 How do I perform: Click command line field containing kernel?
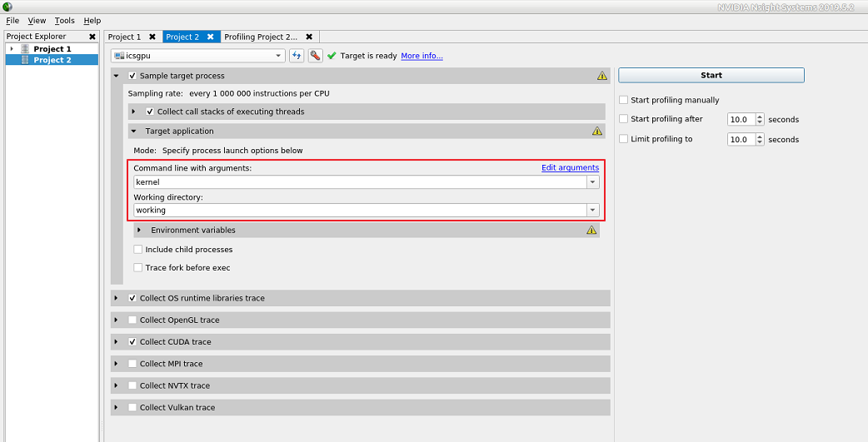pos(361,182)
